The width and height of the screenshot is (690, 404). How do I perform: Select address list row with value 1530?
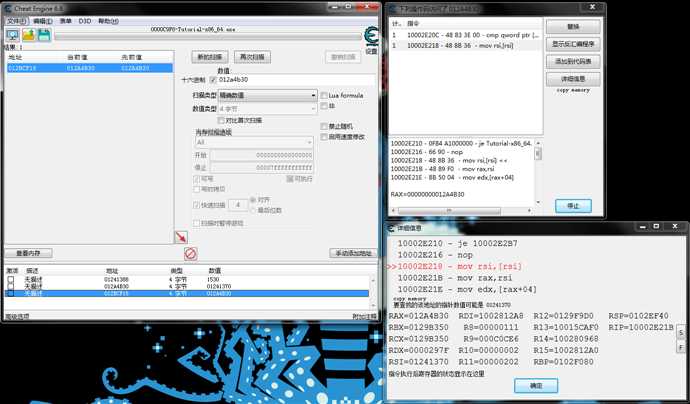click(187, 279)
